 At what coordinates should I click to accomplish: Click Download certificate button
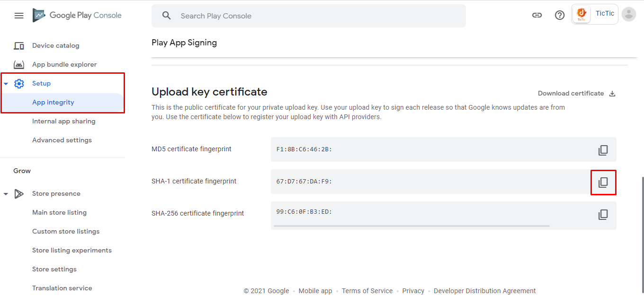576,94
